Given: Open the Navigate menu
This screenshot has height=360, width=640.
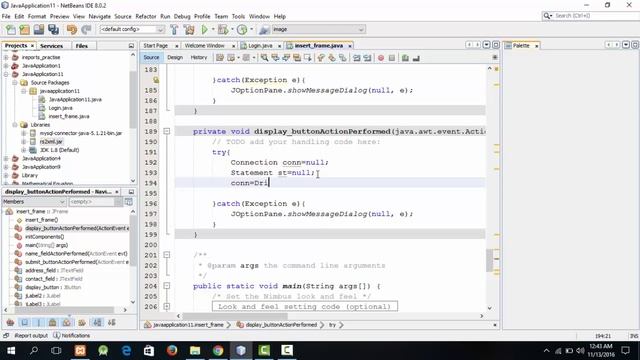Looking at the screenshot, I should tap(100, 16).
